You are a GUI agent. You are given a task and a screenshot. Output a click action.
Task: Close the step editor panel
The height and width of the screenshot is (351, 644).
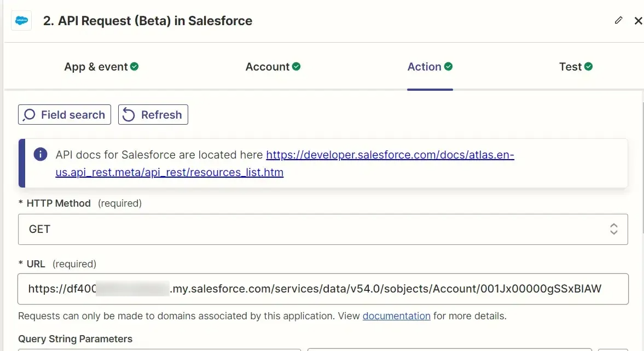pyautogui.click(x=638, y=21)
